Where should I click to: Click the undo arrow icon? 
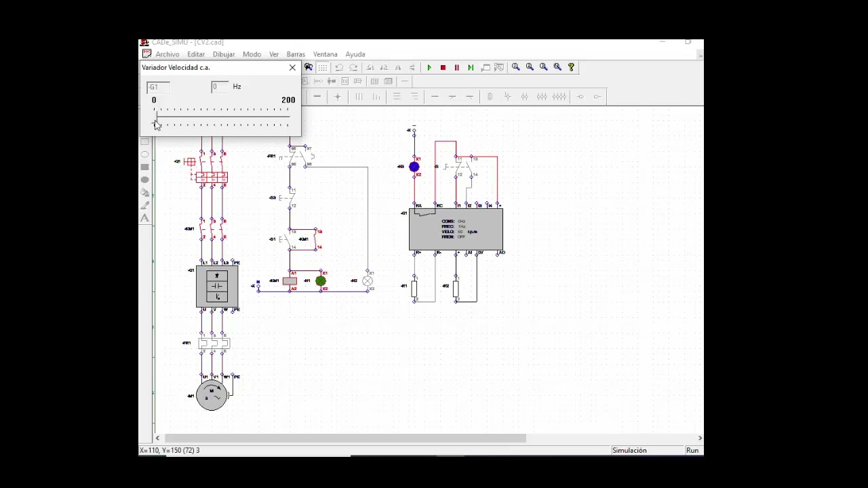coord(339,67)
